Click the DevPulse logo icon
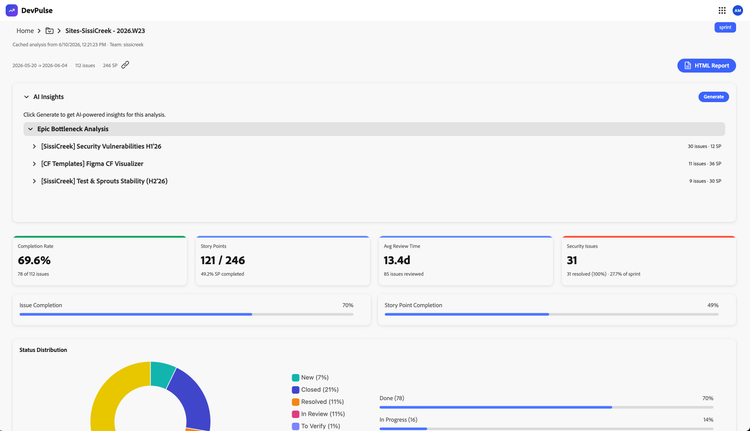750x431 pixels. click(11, 10)
